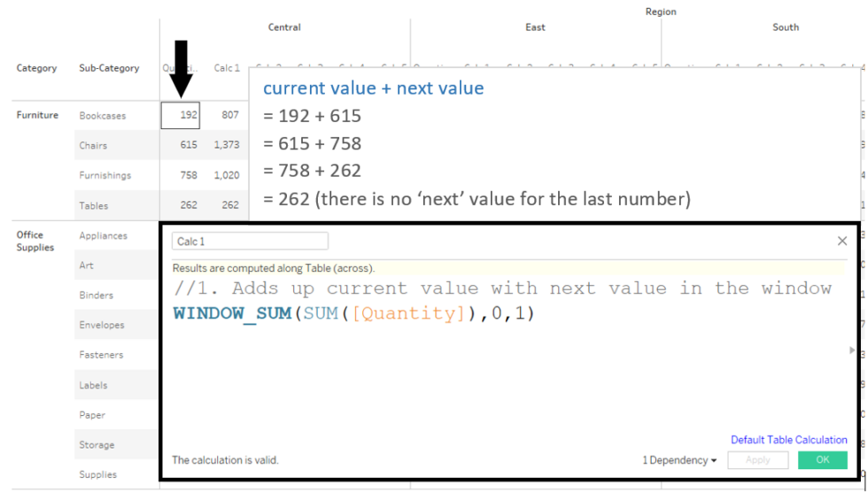The image size is (868, 492).
Task: Select the Office Supplies category label
Action: [35, 241]
